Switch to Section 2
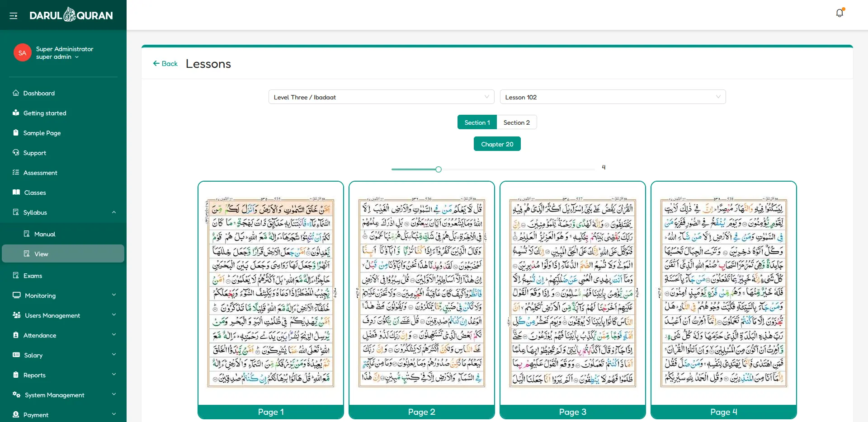 516,122
